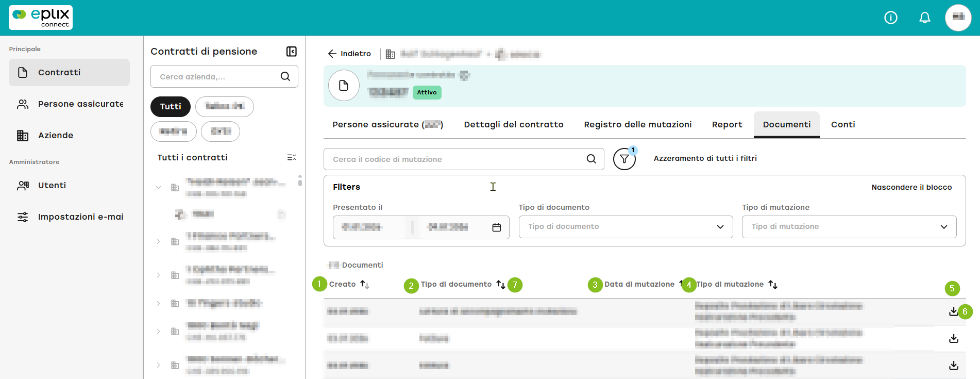Switch to Report tab

(727, 124)
